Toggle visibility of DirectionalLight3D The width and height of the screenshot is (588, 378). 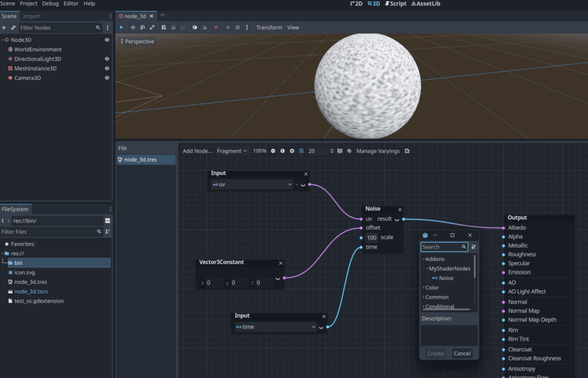pos(107,59)
